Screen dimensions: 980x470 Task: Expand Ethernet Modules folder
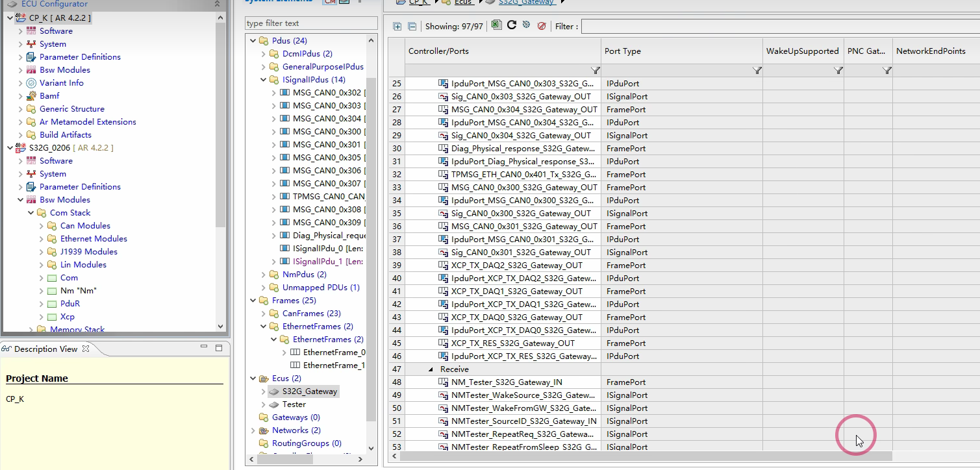pos(41,239)
